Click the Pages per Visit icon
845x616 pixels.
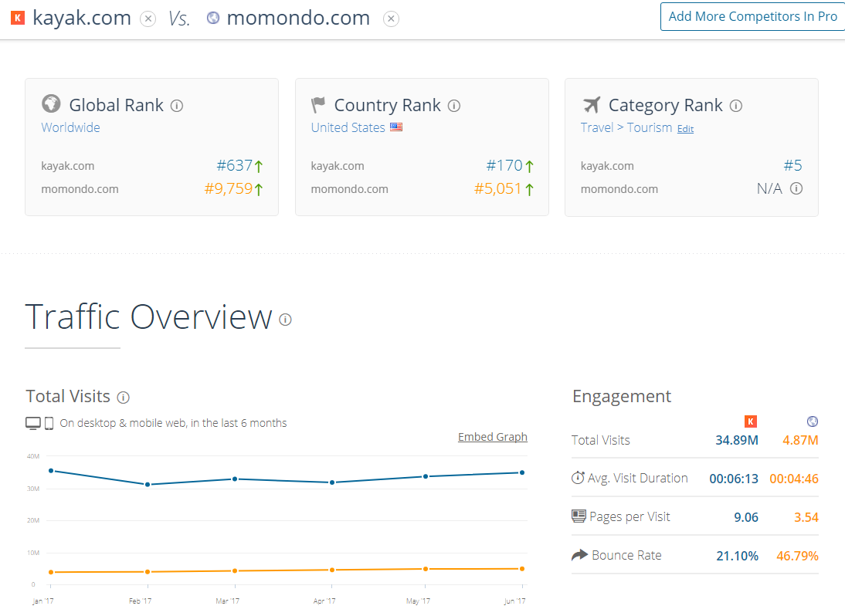coord(579,516)
